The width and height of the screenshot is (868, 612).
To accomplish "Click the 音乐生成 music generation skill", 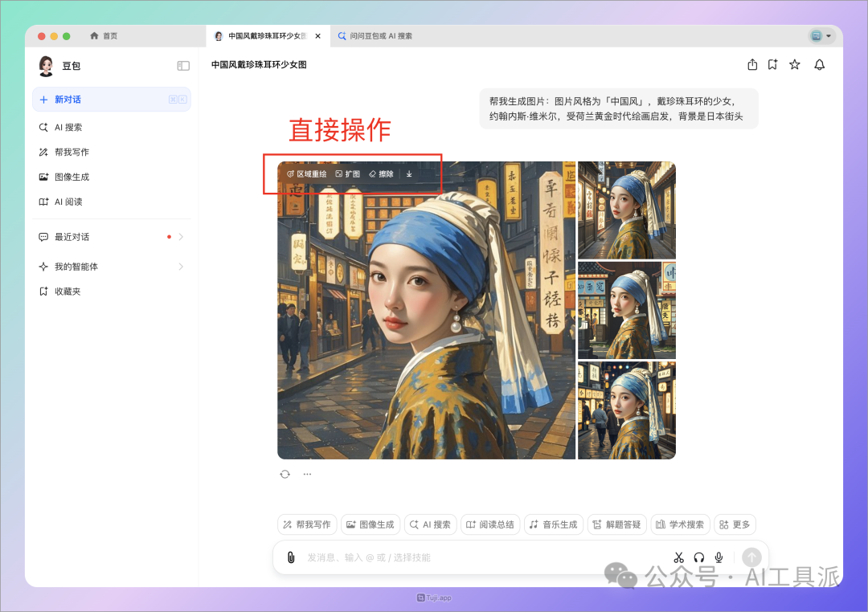I will click(554, 524).
